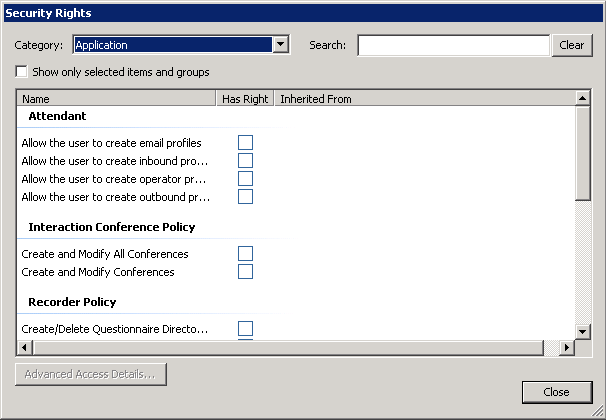Check Create/Delete Questionnaire Directories box
606x420 pixels.
click(x=245, y=329)
